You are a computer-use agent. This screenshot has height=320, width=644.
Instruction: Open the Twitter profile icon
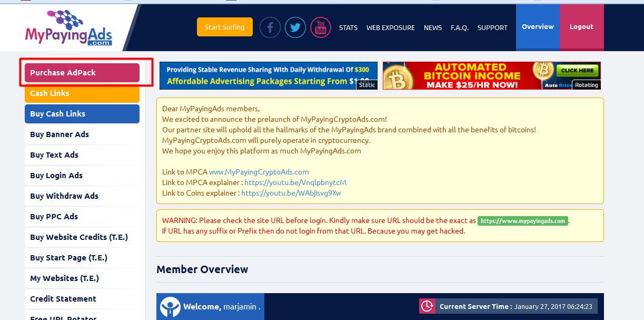coord(295,27)
